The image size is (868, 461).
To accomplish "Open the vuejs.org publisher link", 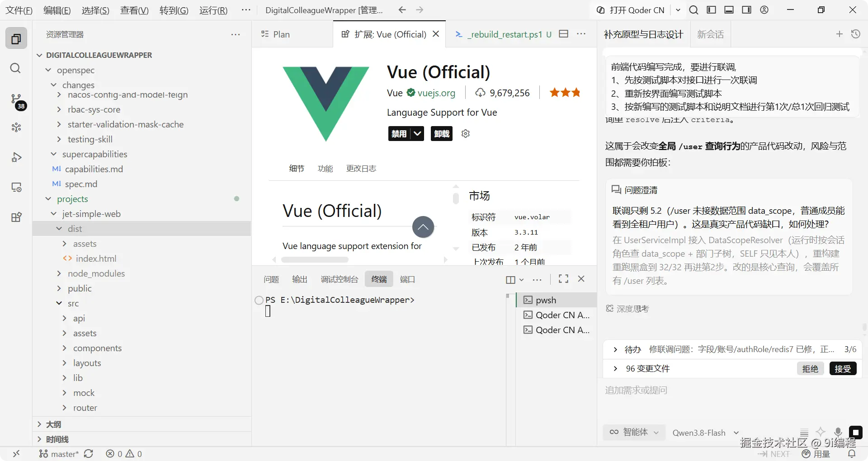I will [436, 93].
